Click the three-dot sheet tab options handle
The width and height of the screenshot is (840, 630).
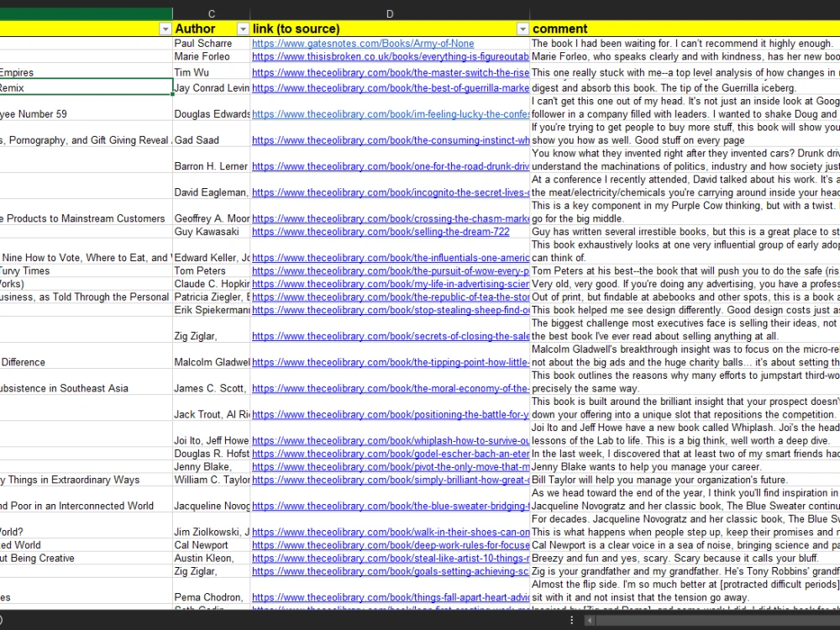click(571, 621)
